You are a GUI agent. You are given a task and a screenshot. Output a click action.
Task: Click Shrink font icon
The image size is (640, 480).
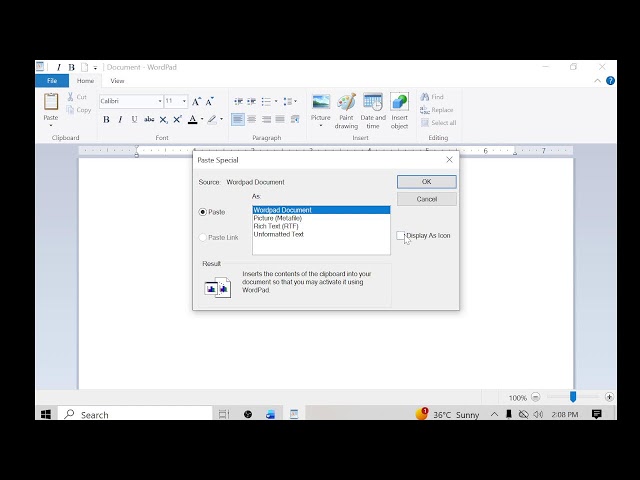(x=209, y=101)
